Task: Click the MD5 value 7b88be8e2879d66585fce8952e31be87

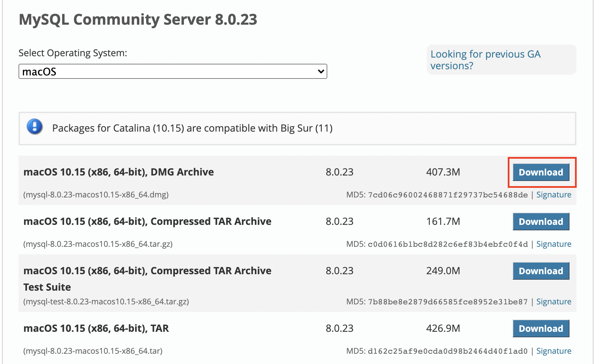Action: tap(448, 302)
